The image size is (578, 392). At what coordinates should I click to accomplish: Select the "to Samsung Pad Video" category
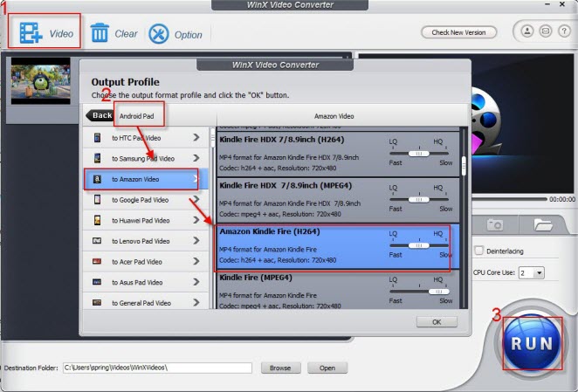coord(146,159)
